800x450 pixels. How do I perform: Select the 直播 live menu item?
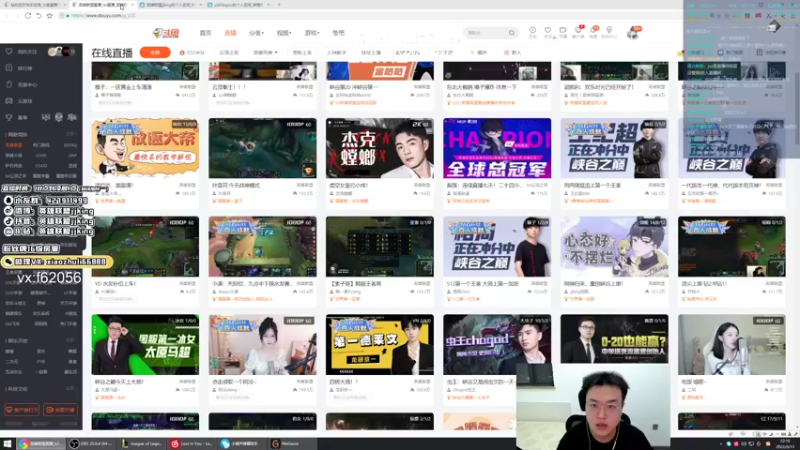point(230,33)
